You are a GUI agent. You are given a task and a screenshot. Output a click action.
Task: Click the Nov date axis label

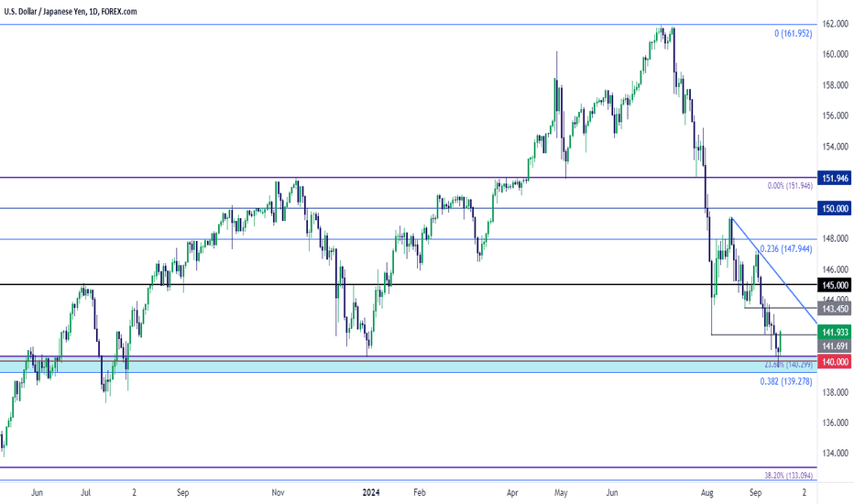tap(278, 493)
